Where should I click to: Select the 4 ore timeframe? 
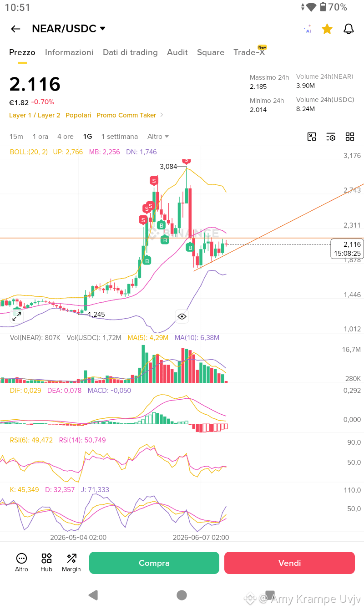pyautogui.click(x=66, y=137)
